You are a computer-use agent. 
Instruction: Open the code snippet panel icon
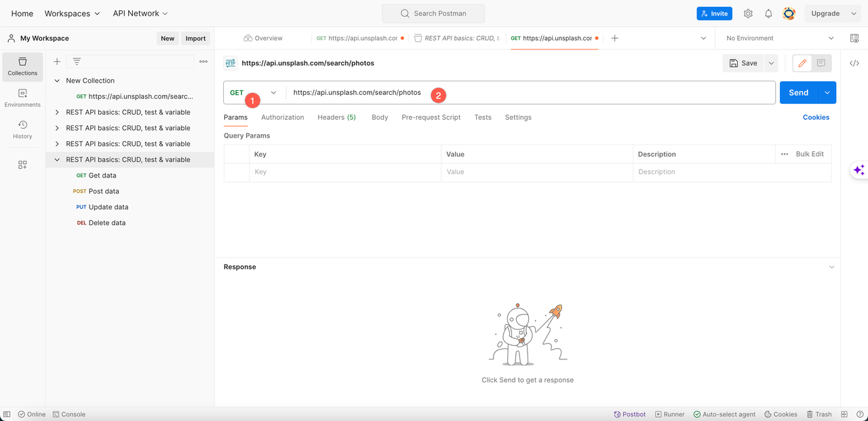(x=854, y=63)
